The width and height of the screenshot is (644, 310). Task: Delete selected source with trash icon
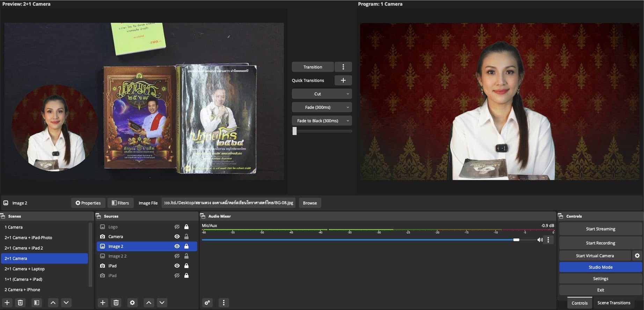116,303
